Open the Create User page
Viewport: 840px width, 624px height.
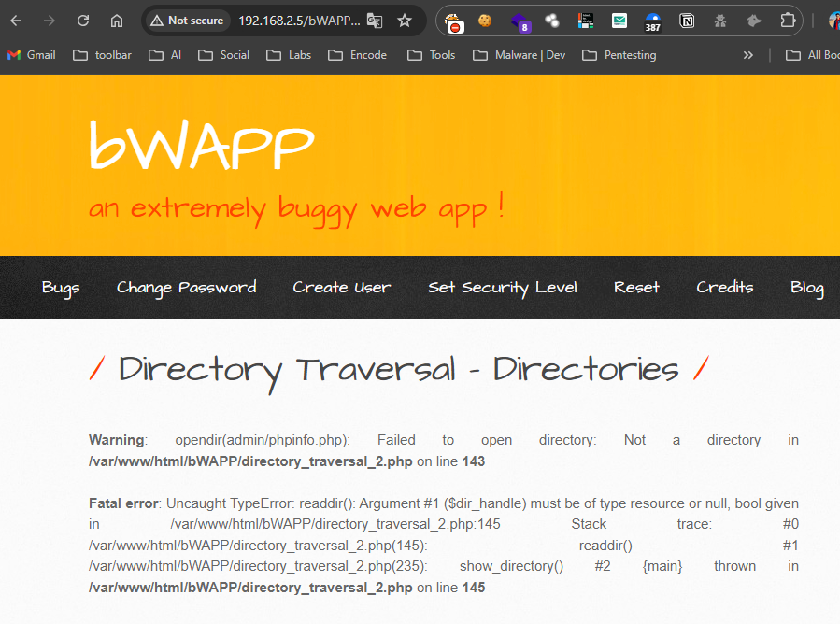click(x=342, y=288)
